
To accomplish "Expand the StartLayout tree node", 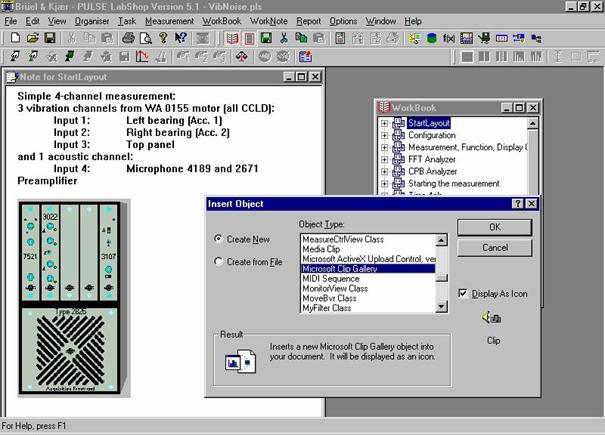I will [385, 123].
